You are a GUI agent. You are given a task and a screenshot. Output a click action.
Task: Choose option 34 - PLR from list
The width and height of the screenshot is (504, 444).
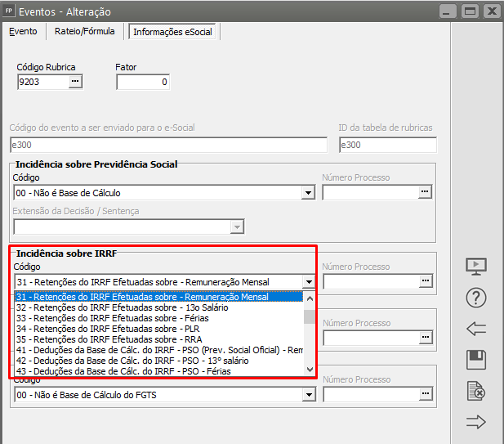123,328
